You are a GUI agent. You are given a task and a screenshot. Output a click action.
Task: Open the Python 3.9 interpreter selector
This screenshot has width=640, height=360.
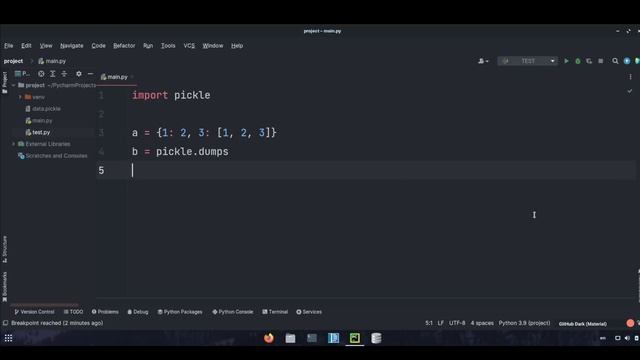point(524,323)
